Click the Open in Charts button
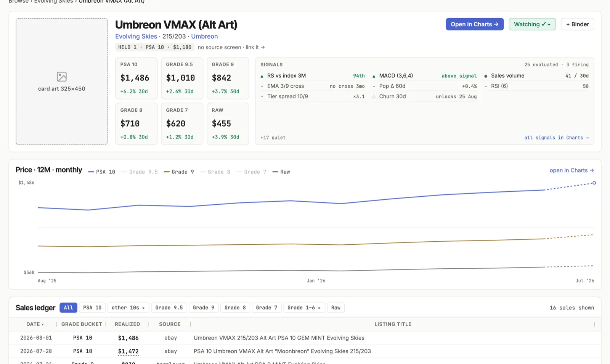This screenshot has height=364, width=610. click(475, 24)
